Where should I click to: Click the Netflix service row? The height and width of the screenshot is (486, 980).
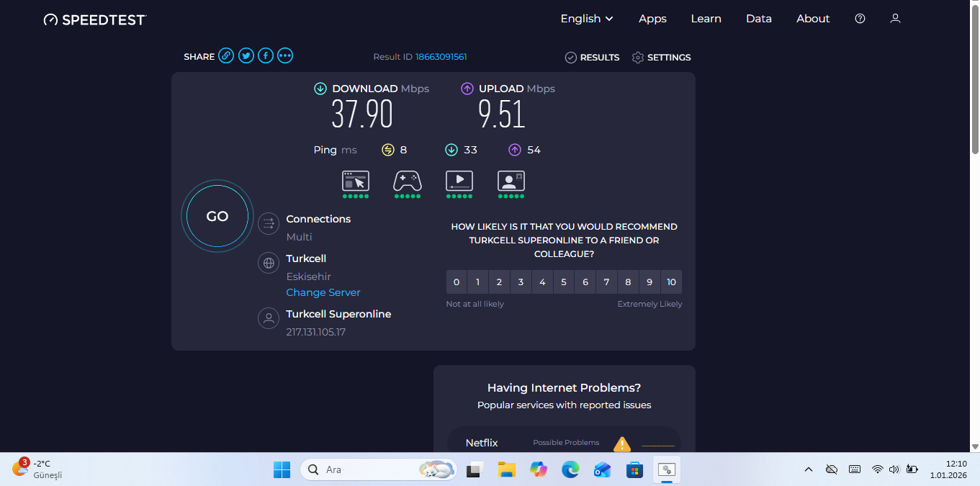[x=564, y=441]
